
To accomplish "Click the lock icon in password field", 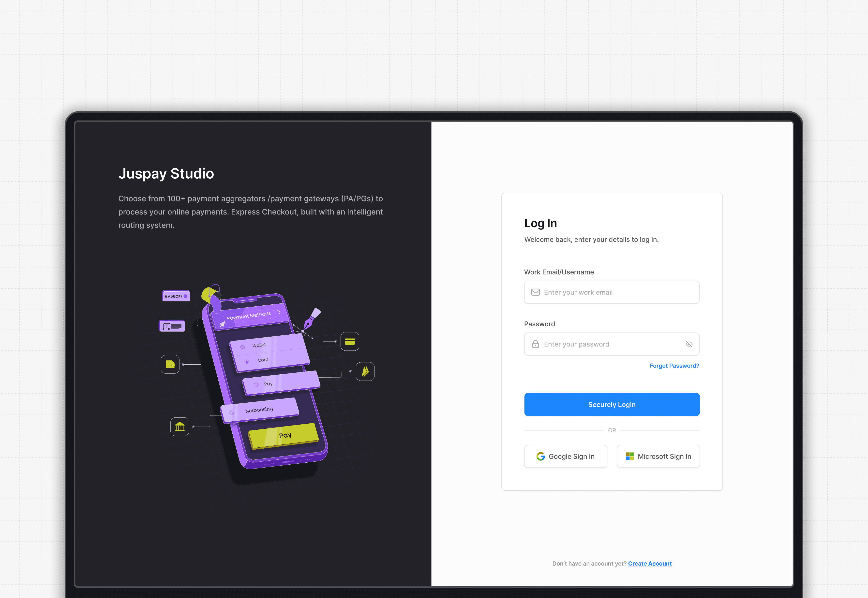I will [x=535, y=344].
